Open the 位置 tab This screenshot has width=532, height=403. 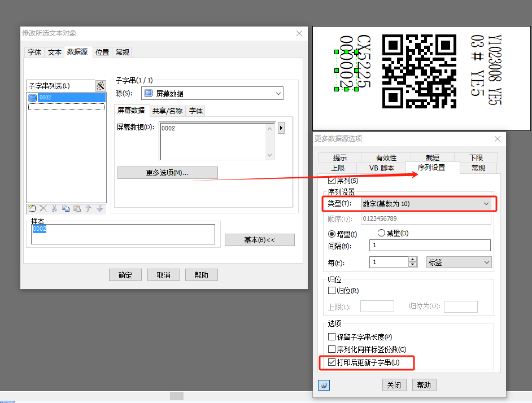tap(102, 52)
